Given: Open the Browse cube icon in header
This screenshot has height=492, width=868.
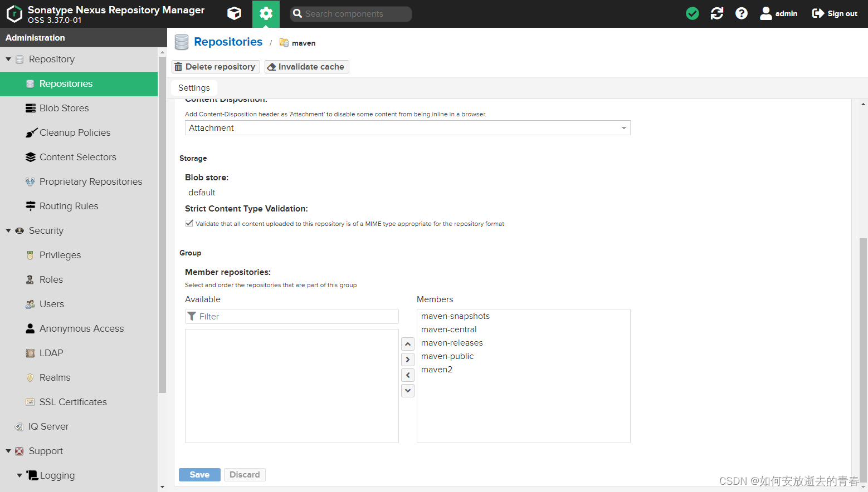Looking at the screenshot, I should [235, 13].
